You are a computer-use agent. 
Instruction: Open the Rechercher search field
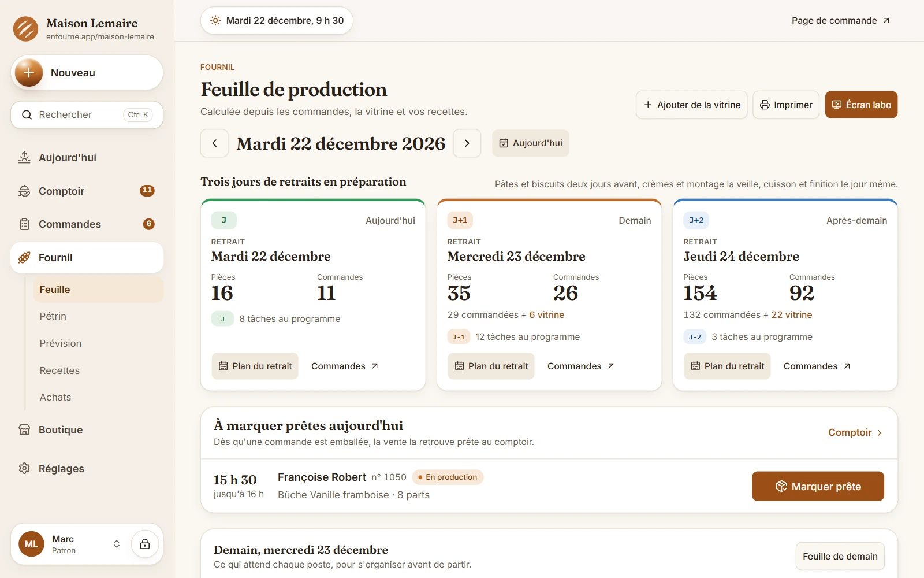click(x=87, y=114)
